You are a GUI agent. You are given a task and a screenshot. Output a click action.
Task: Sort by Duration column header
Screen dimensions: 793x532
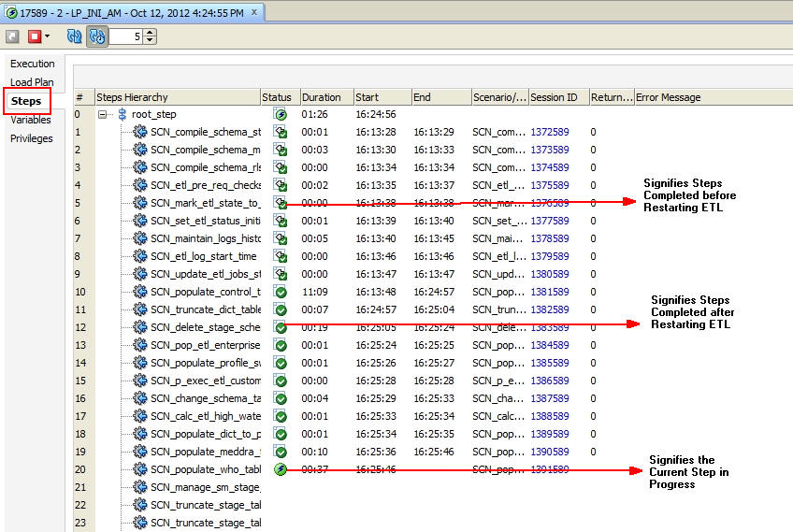point(326,97)
